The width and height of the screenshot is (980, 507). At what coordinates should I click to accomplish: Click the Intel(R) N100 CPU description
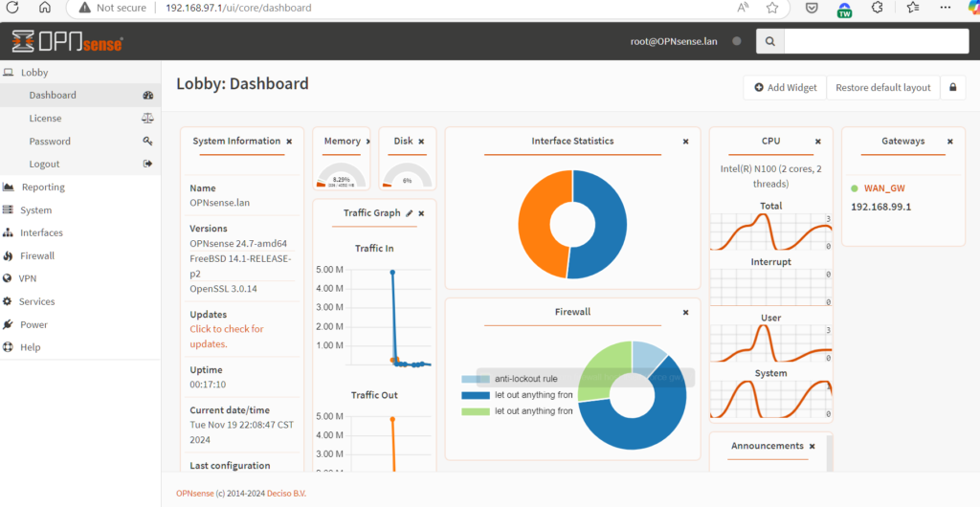(770, 177)
